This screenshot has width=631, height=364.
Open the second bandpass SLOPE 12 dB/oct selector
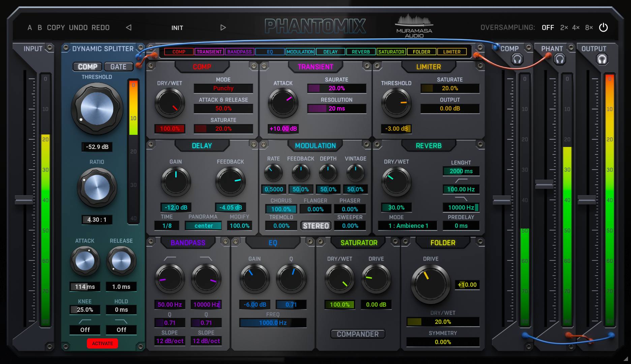[206, 341]
